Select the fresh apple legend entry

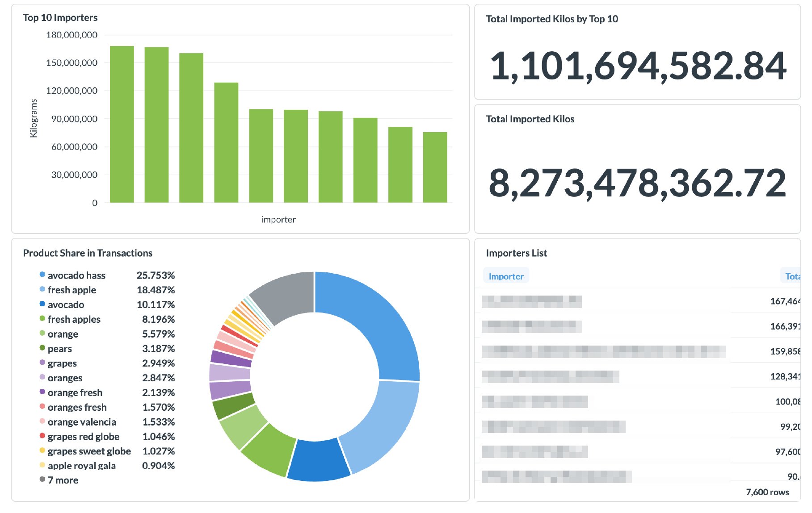(72, 290)
